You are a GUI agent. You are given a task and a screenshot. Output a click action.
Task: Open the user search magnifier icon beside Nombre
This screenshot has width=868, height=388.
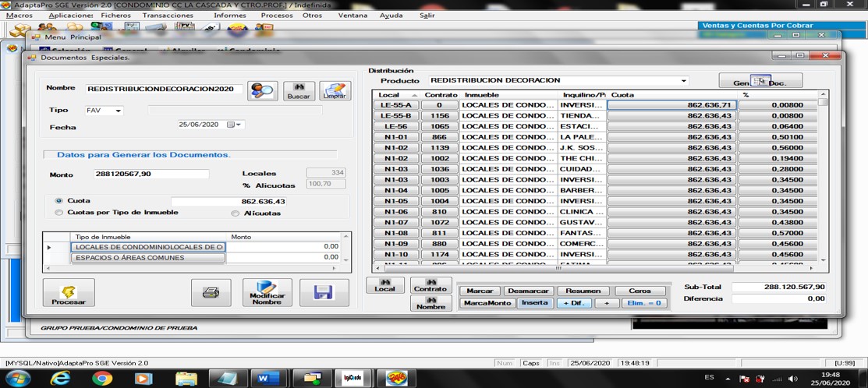[262, 90]
